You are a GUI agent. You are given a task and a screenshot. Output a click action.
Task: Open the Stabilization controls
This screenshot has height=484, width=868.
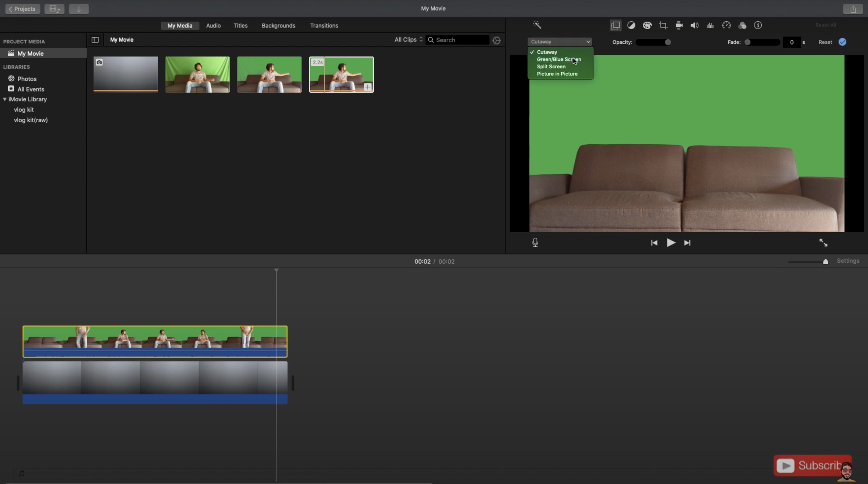pyautogui.click(x=679, y=25)
